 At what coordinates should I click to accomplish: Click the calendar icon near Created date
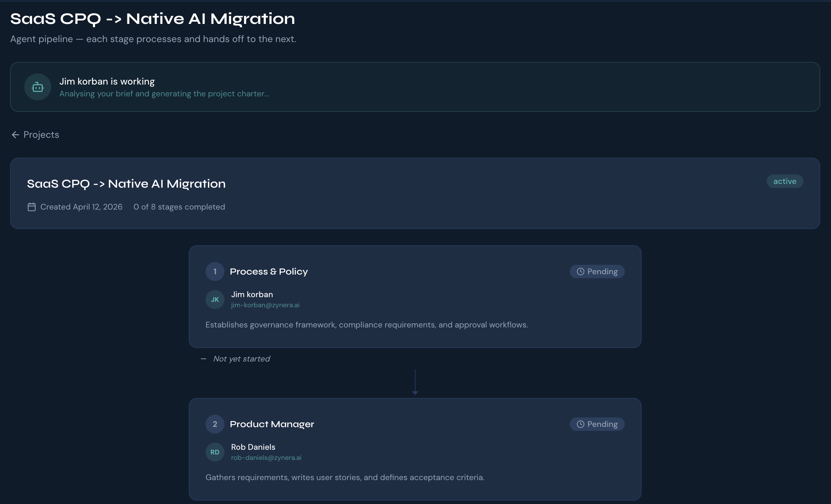[31, 207]
